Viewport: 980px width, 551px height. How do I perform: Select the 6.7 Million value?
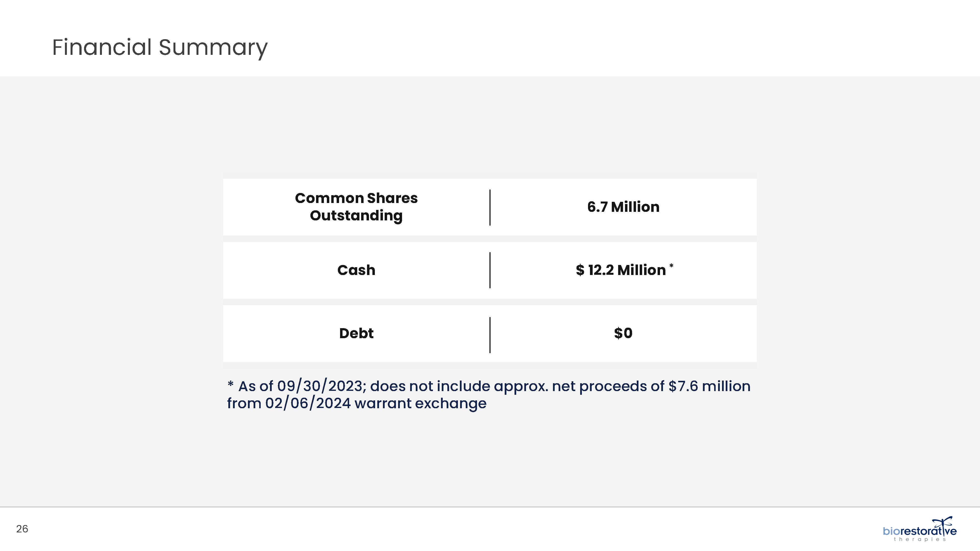click(x=623, y=207)
